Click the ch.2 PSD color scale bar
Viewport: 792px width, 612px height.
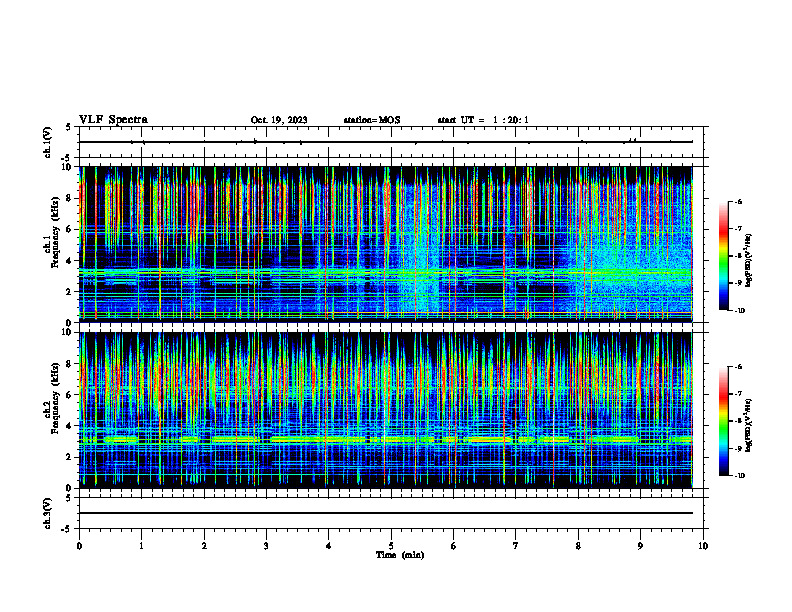pyautogui.click(x=724, y=421)
